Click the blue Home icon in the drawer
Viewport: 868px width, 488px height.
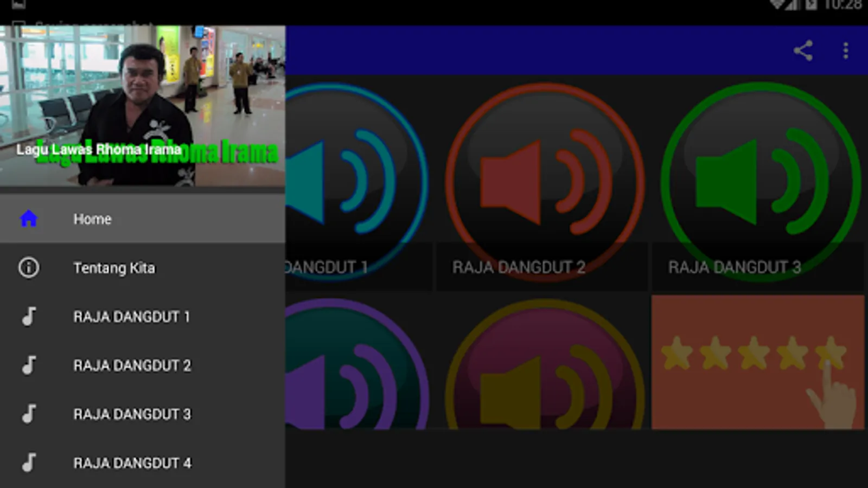click(x=29, y=219)
